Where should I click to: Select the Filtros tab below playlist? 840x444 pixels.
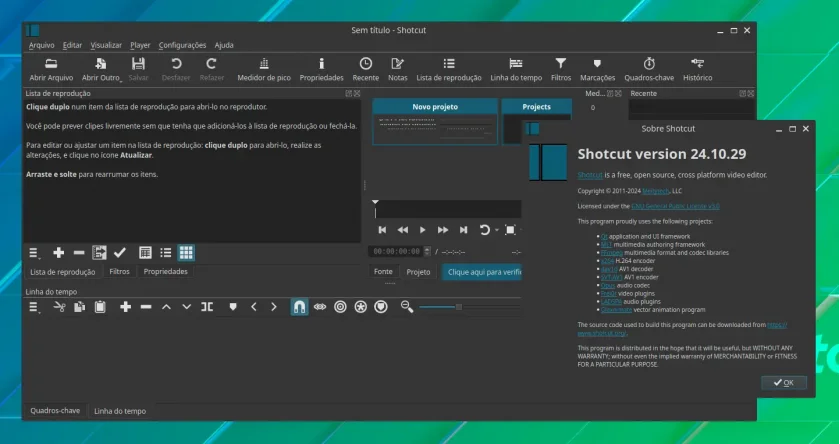[x=119, y=272]
